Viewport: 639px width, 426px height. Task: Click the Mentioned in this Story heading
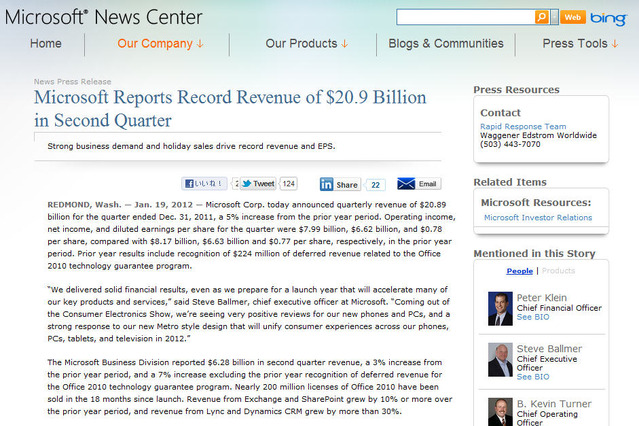coord(534,254)
